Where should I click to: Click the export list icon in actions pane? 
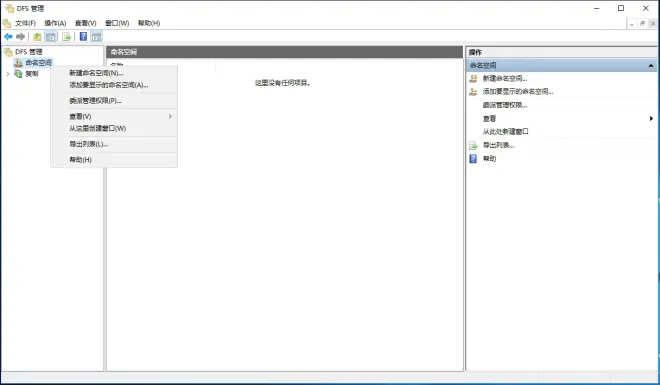coord(473,146)
